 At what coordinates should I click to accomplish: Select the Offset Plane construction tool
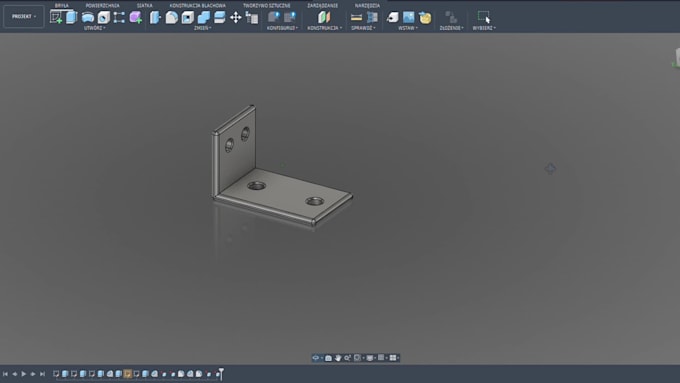pos(324,17)
